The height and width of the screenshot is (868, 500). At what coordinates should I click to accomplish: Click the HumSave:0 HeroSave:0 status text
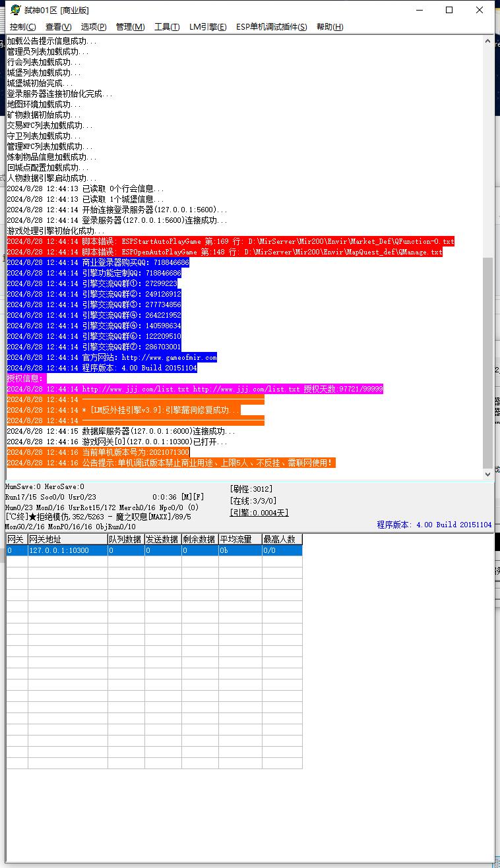tap(45, 486)
